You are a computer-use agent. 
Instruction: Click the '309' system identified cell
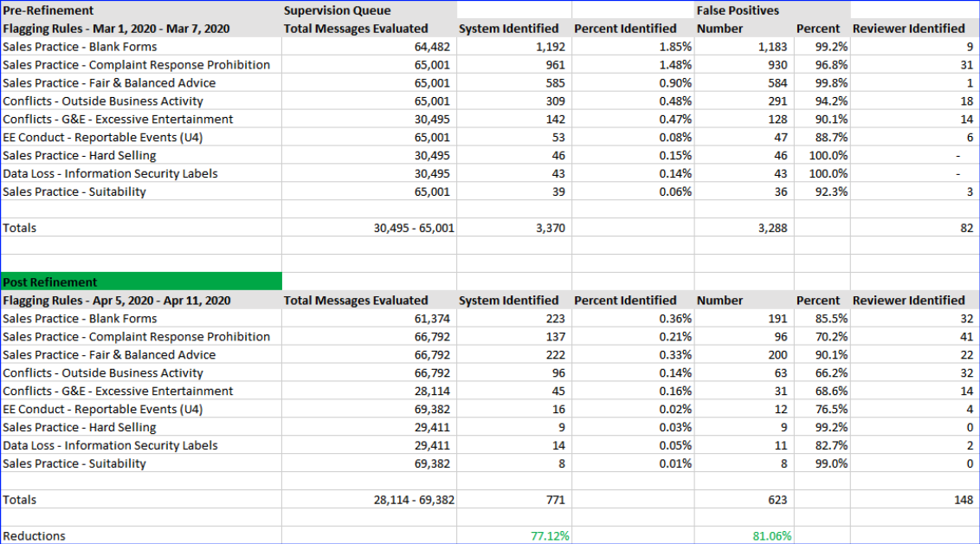click(513, 101)
